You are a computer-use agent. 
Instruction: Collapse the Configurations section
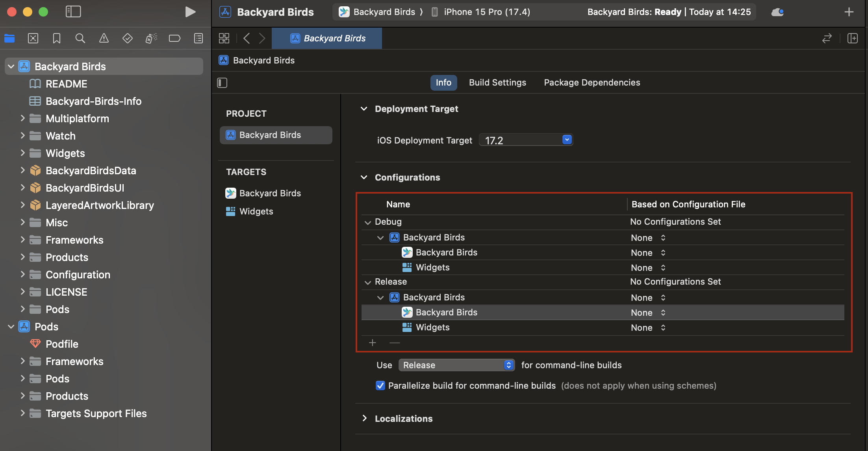click(364, 177)
